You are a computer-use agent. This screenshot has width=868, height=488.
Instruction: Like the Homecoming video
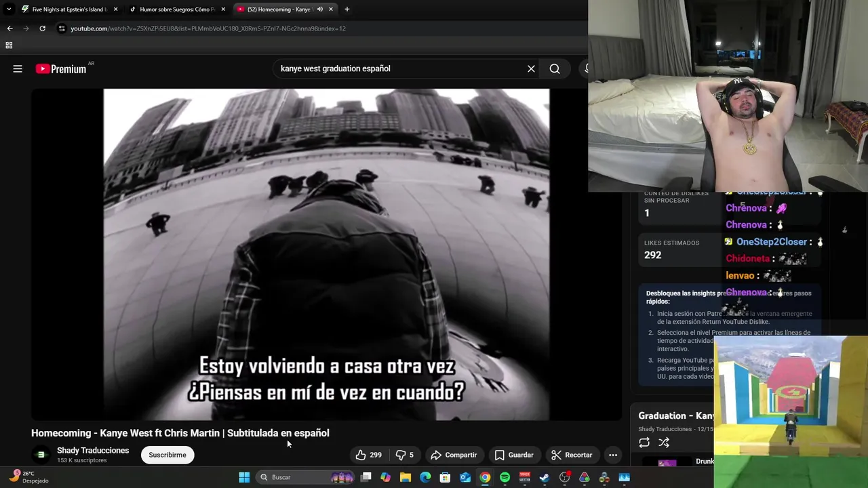(368, 455)
